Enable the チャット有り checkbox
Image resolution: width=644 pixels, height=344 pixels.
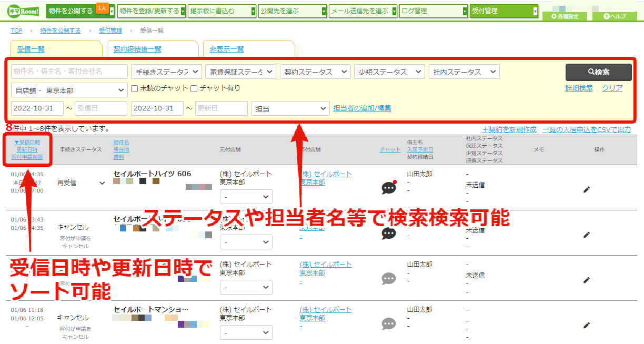pos(194,88)
